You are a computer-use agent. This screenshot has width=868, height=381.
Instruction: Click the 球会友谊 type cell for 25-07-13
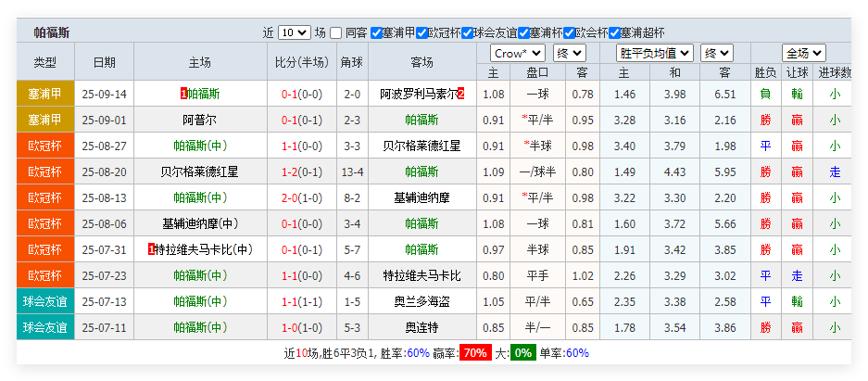(x=45, y=302)
